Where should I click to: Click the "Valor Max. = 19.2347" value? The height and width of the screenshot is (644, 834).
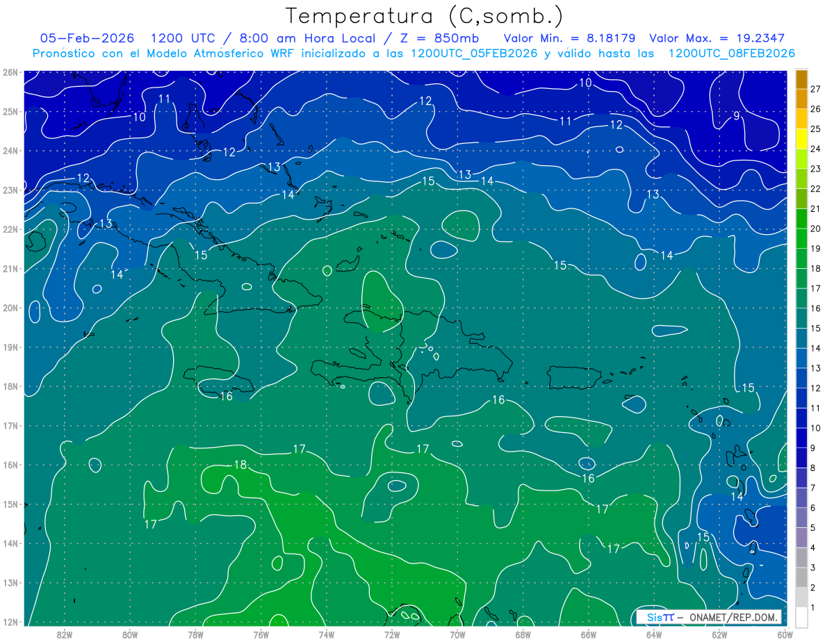tap(717, 38)
